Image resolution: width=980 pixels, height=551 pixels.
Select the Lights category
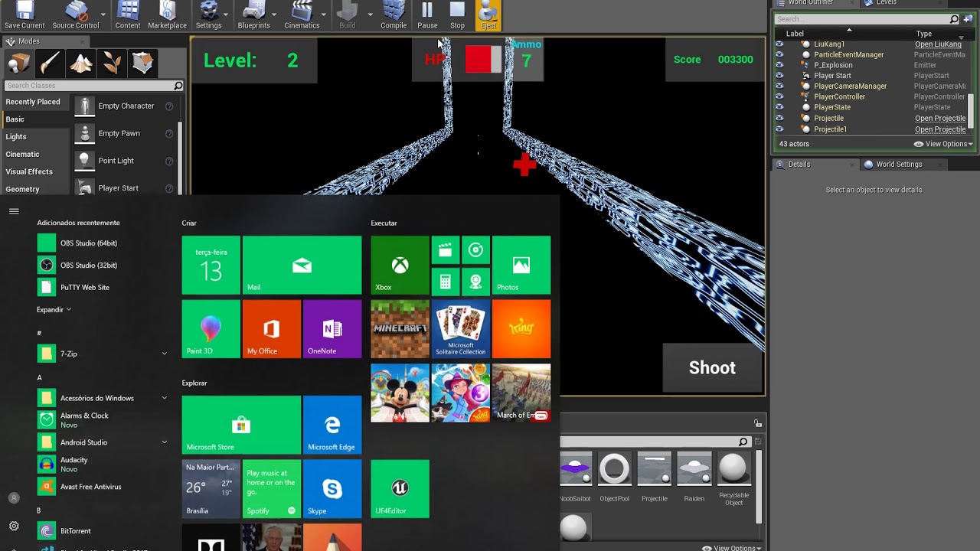[x=16, y=137]
